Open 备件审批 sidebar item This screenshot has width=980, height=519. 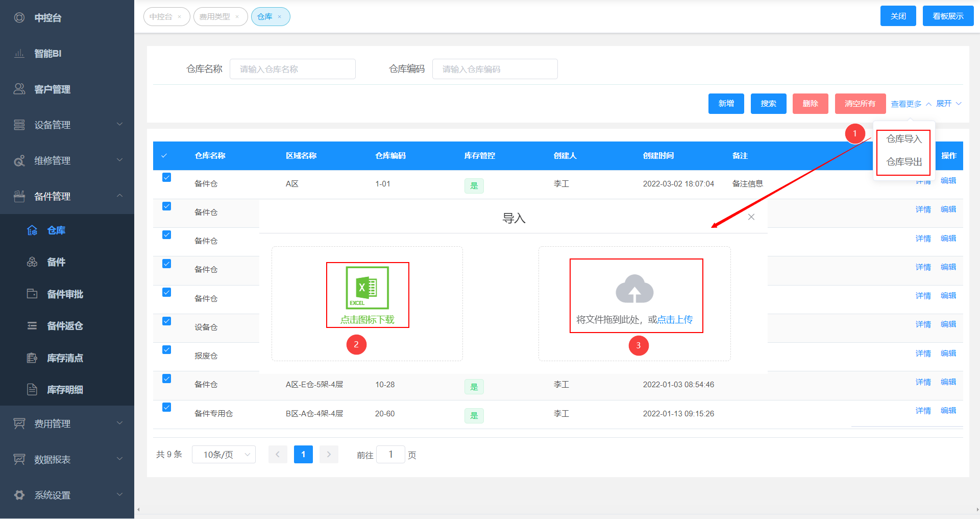click(x=65, y=294)
